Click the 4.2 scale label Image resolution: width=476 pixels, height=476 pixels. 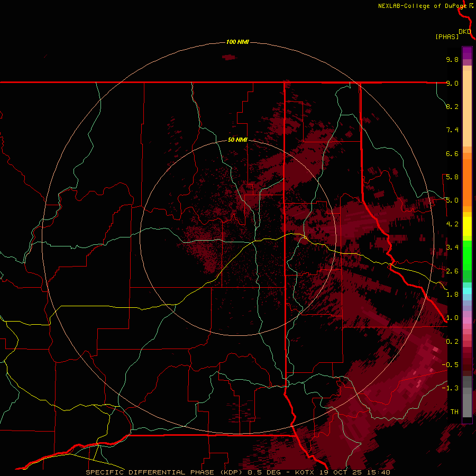click(452, 224)
